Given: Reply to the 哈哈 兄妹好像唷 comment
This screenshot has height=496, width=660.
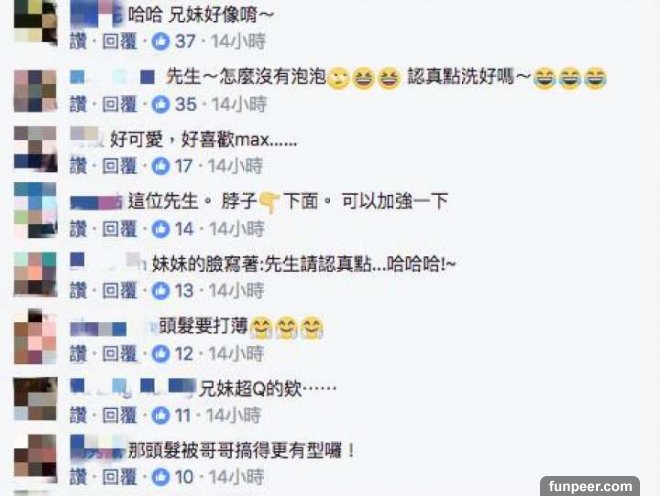Looking at the screenshot, I should (x=120, y=41).
